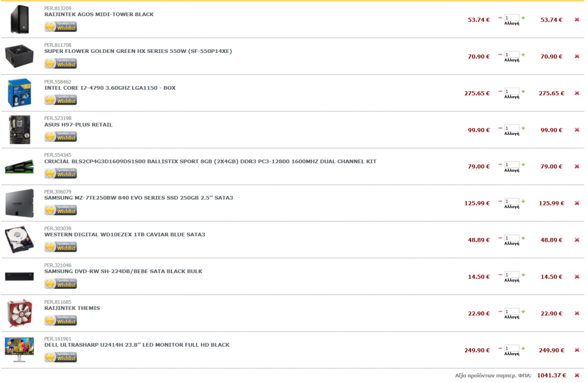Add Intel Core i7-4790 to Wishlist
The height and width of the screenshot is (383, 588).
[x=61, y=100]
